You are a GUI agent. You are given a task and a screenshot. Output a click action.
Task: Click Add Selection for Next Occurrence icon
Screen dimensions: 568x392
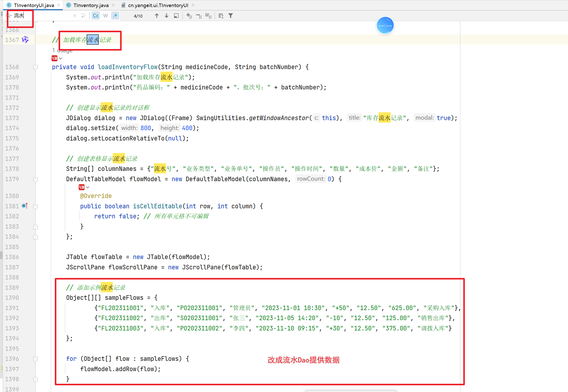pos(189,16)
